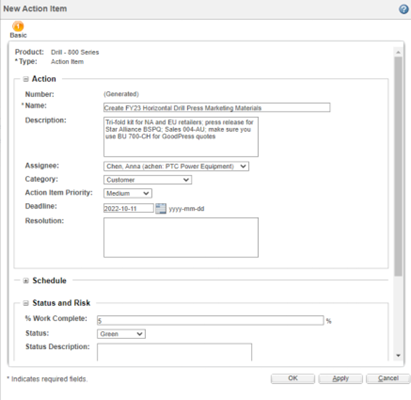Click the Apply button
The height and width of the screenshot is (400, 411).
click(x=340, y=378)
